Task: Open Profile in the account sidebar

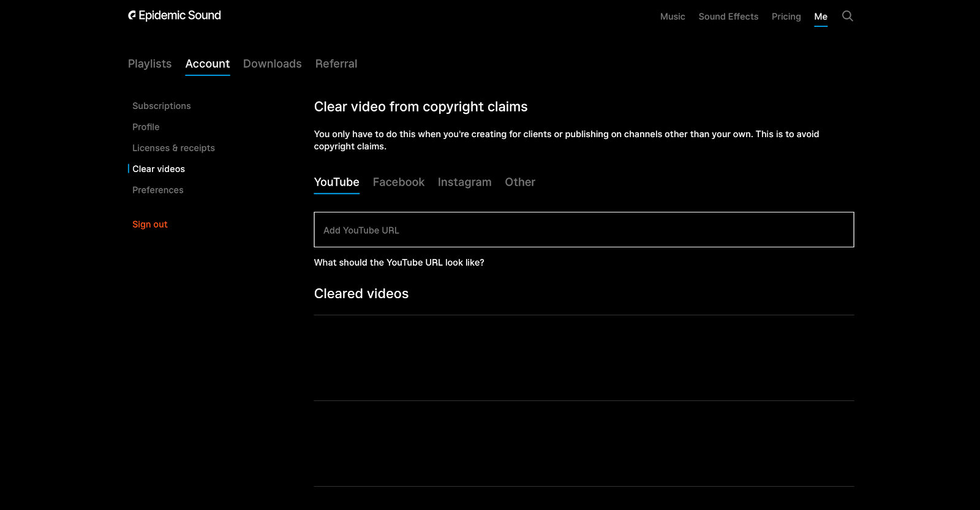Action: coord(146,127)
